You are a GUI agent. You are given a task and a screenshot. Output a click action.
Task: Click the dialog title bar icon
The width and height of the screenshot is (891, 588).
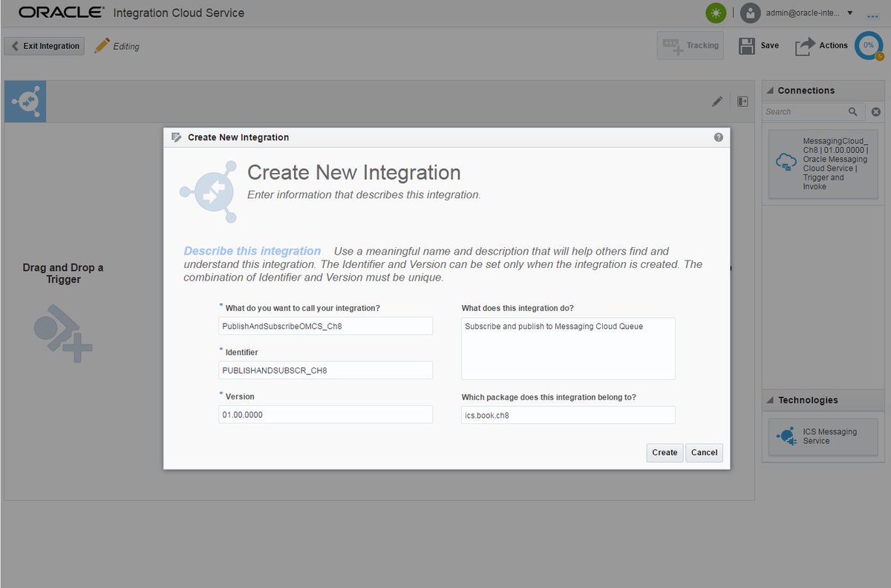(176, 137)
